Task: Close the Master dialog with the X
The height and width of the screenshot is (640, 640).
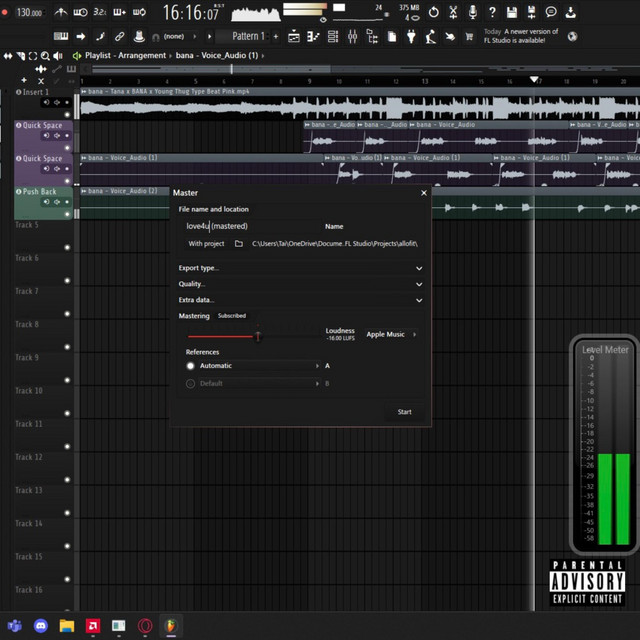Action: tap(424, 193)
